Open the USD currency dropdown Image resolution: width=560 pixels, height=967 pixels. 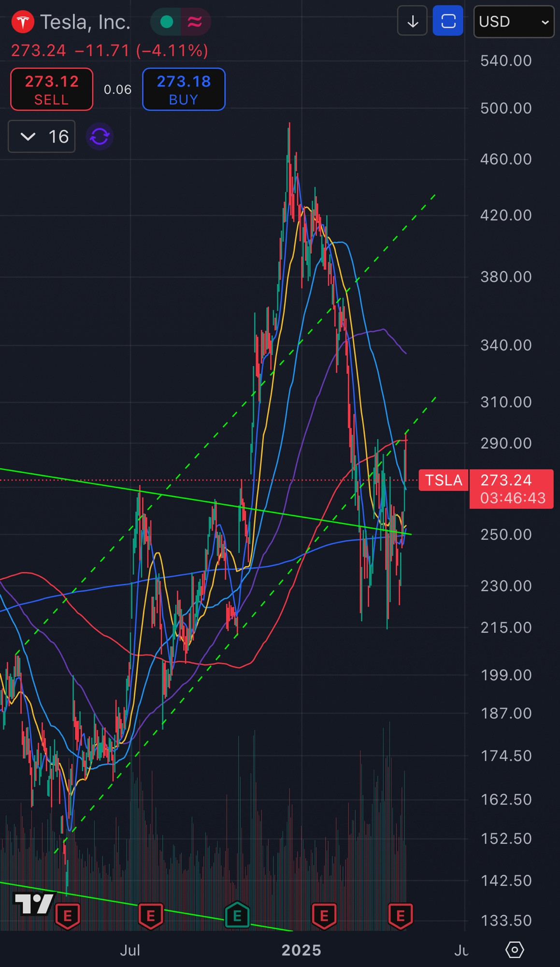514,22
